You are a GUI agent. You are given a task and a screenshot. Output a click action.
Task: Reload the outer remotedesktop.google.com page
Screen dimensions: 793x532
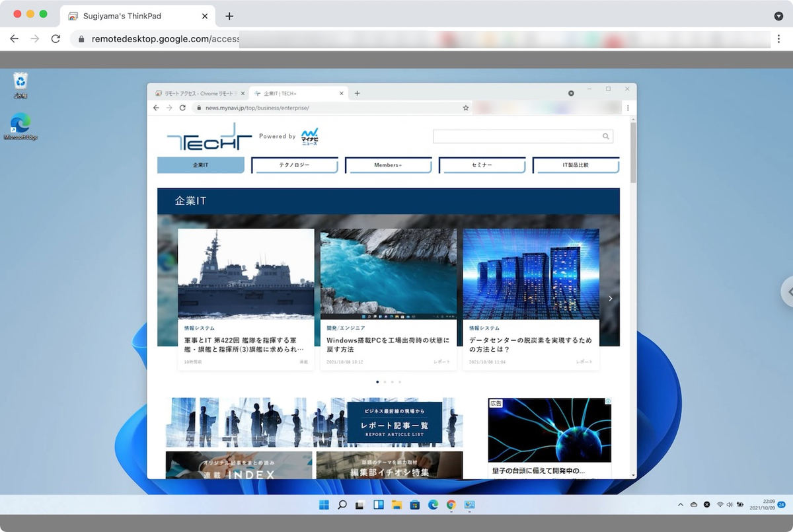[56, 39]
